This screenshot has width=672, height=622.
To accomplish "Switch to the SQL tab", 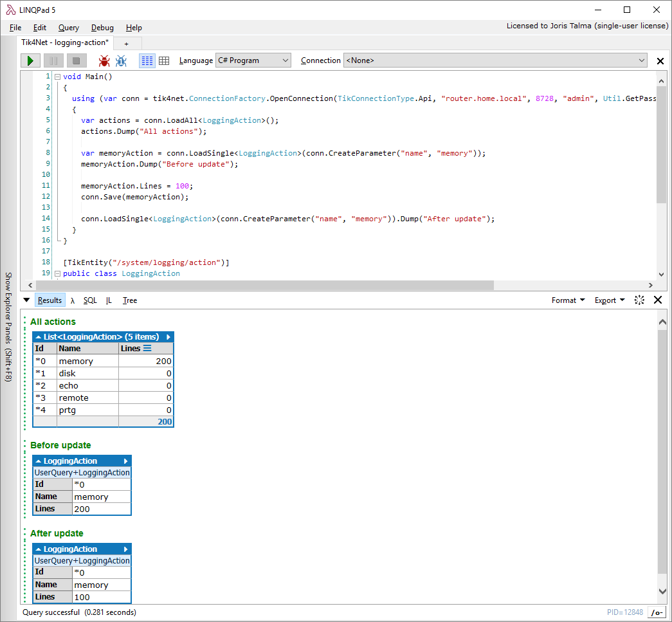I will click(x=90, y=300).
